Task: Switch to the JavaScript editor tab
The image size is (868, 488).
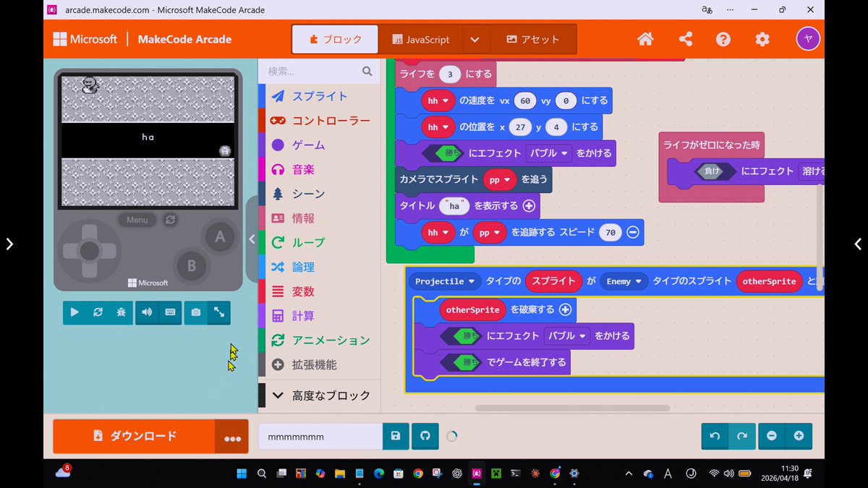Action: coord(420,40)
